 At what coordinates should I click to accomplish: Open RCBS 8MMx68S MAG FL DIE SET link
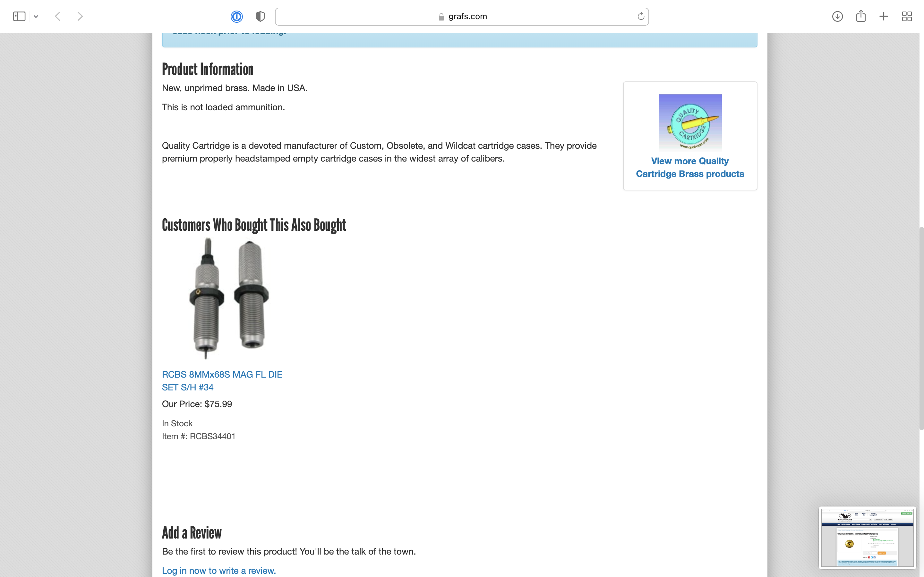(222, 381)
